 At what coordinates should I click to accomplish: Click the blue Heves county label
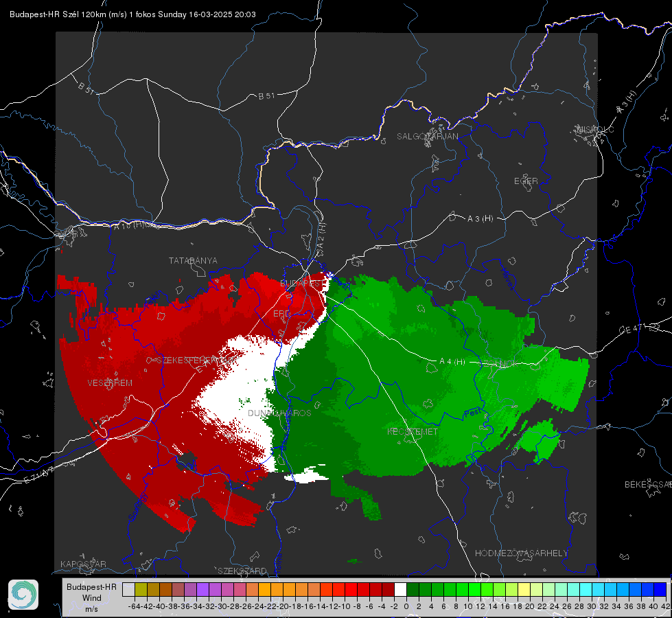click(507, 279)
